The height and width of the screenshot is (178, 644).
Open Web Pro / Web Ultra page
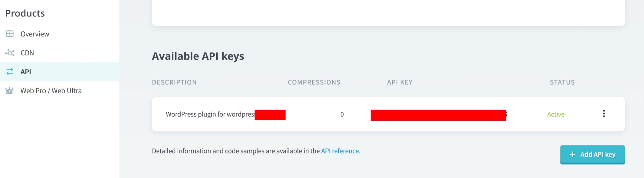[51, 91]
